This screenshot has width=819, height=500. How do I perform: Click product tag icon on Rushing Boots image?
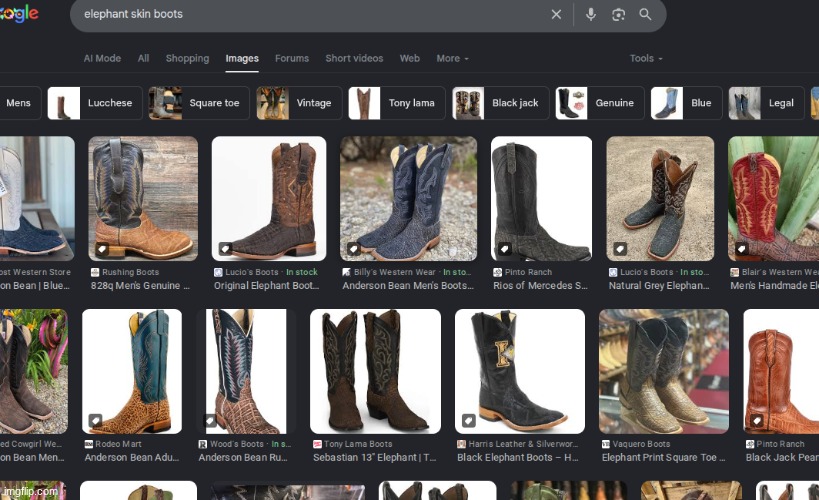102,248
